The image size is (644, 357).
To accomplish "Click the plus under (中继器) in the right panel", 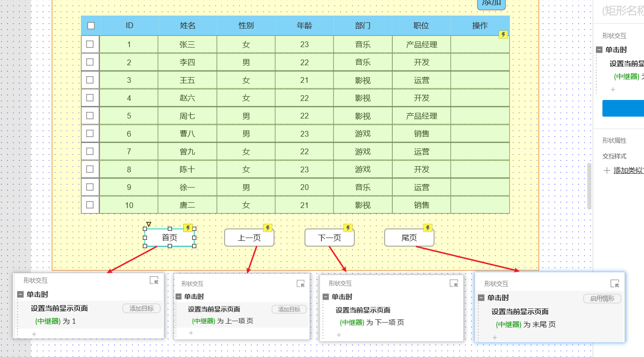I will (x=613, y=89).
